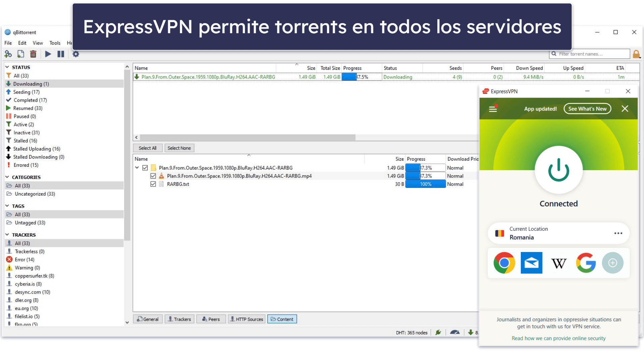Viewport: 644px width, 362px height.
Task: Click sidebar scrollbar down arrow
Action: pos(127,322)
